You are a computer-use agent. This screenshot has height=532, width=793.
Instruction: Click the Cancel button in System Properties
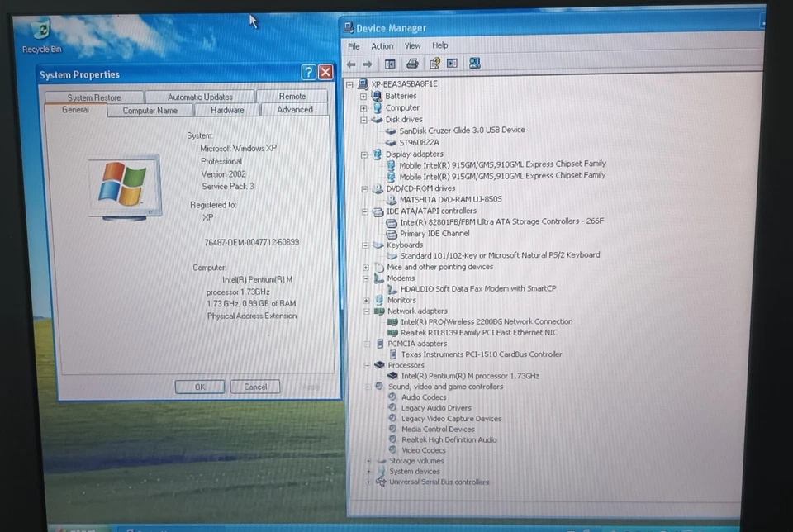pos(254,386)
